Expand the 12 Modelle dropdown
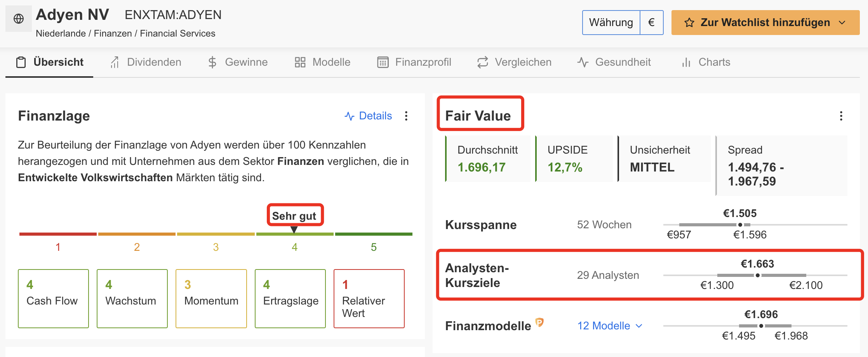Viewport: 868px width, 357px height. (x=639, y=326)
